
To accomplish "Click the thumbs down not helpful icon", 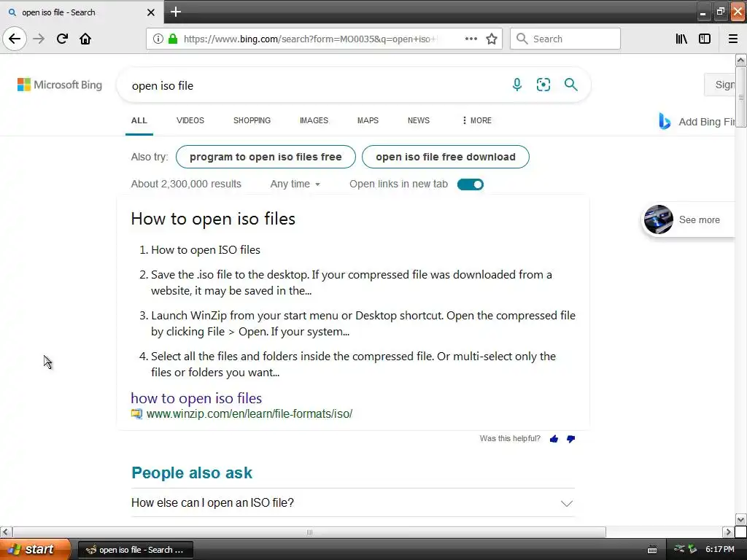I will (x=570, y=438).
